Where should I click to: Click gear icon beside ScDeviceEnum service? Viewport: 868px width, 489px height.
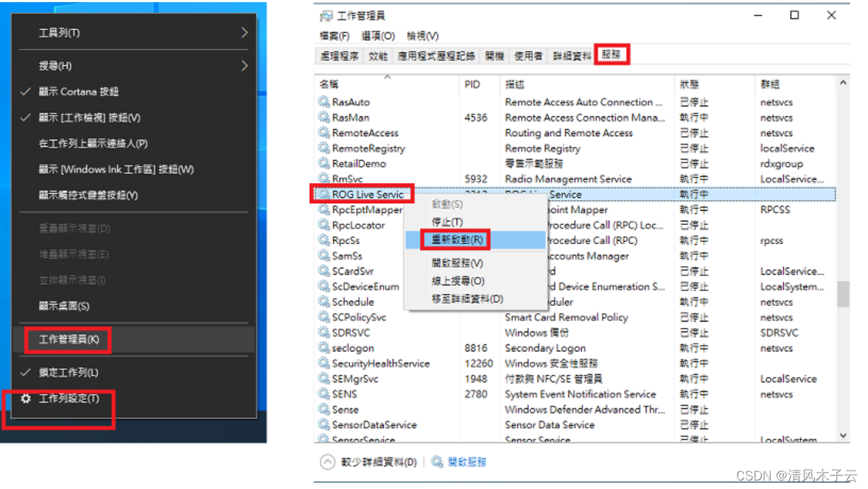[324, 287]
